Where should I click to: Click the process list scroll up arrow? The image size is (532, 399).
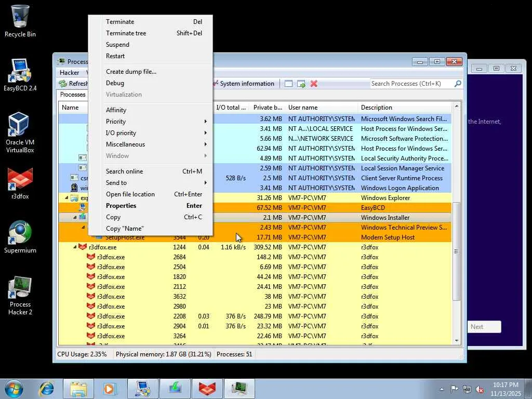(456, 107)
